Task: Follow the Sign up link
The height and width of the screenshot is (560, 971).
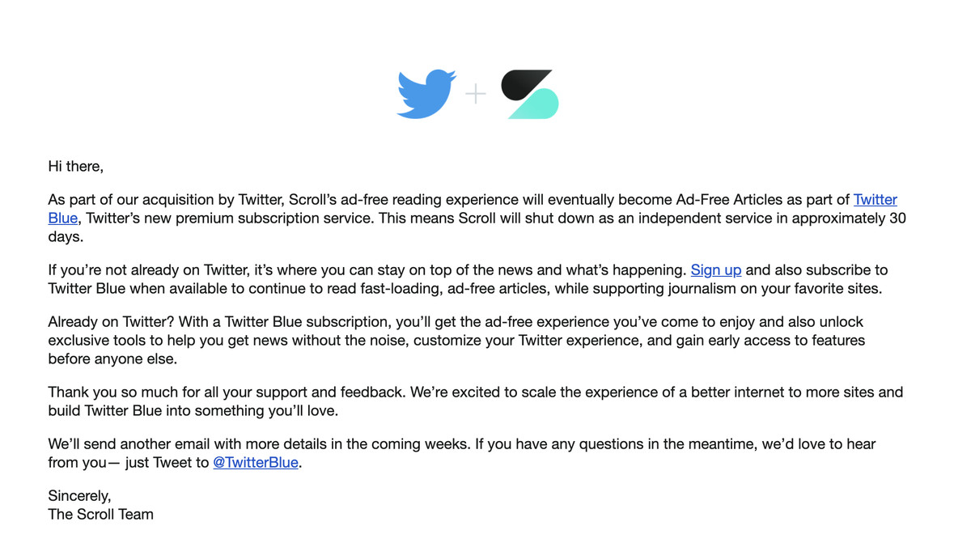Action: point(716,270)
